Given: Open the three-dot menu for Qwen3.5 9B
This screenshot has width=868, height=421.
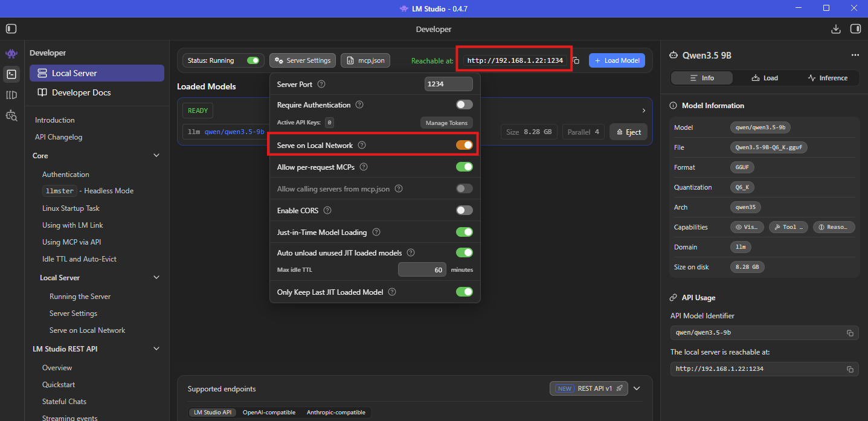Looking at the screenshot, I should [855, 55].
